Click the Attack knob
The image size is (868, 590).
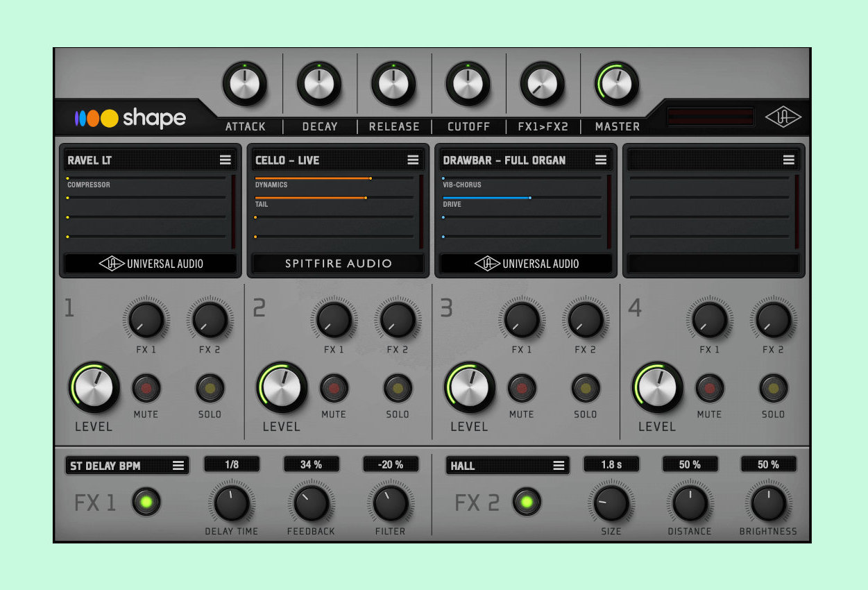244,85
